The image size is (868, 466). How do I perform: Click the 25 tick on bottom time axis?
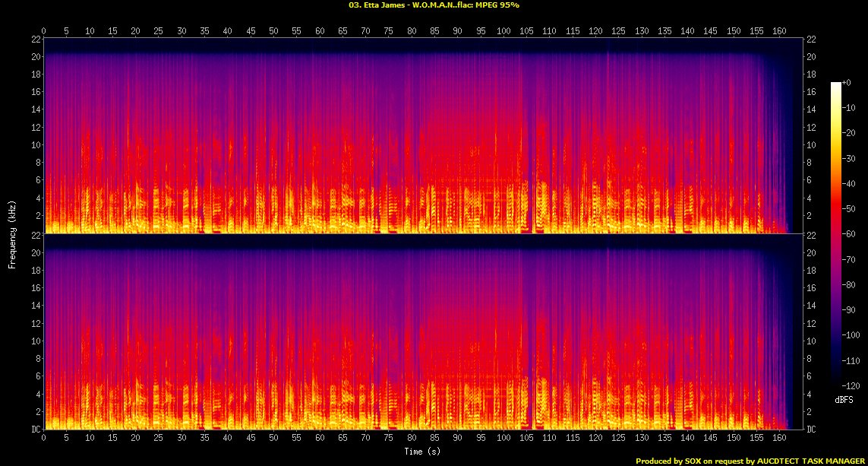(158, 439)
